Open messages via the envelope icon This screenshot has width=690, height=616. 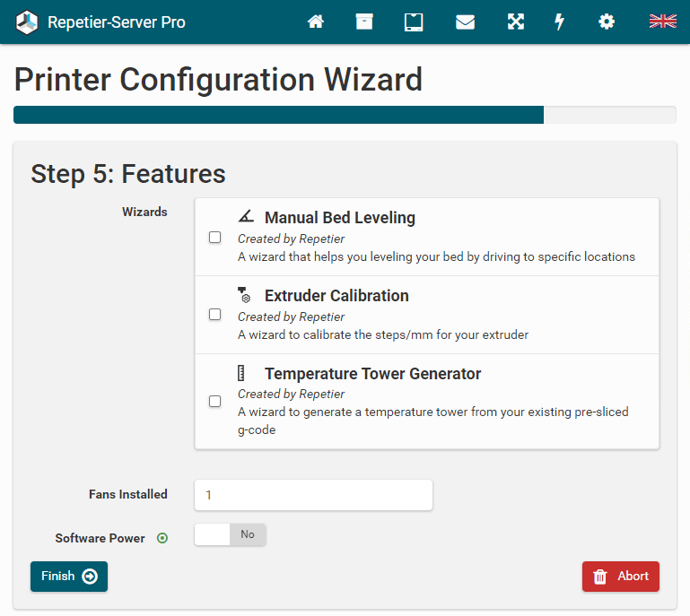465,22
